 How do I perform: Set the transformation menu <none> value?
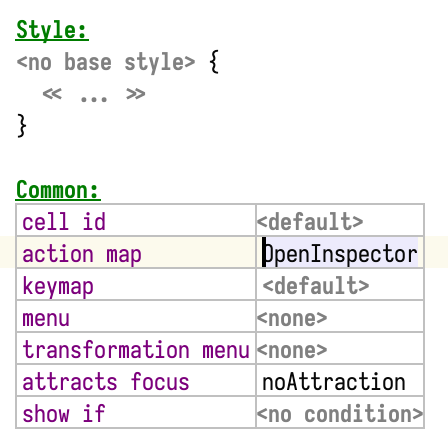point(292,350)
